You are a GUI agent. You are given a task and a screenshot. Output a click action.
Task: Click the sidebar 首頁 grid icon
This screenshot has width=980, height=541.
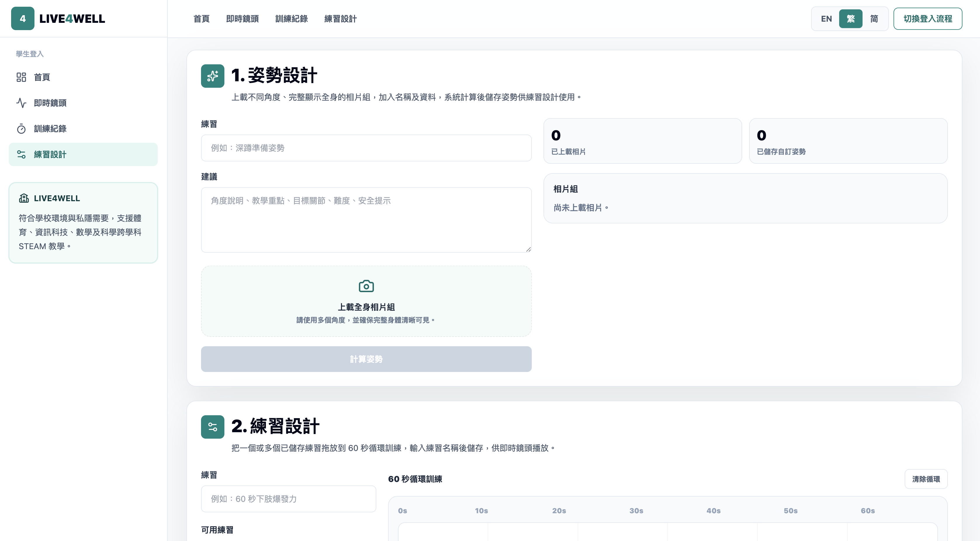[21, 77]
